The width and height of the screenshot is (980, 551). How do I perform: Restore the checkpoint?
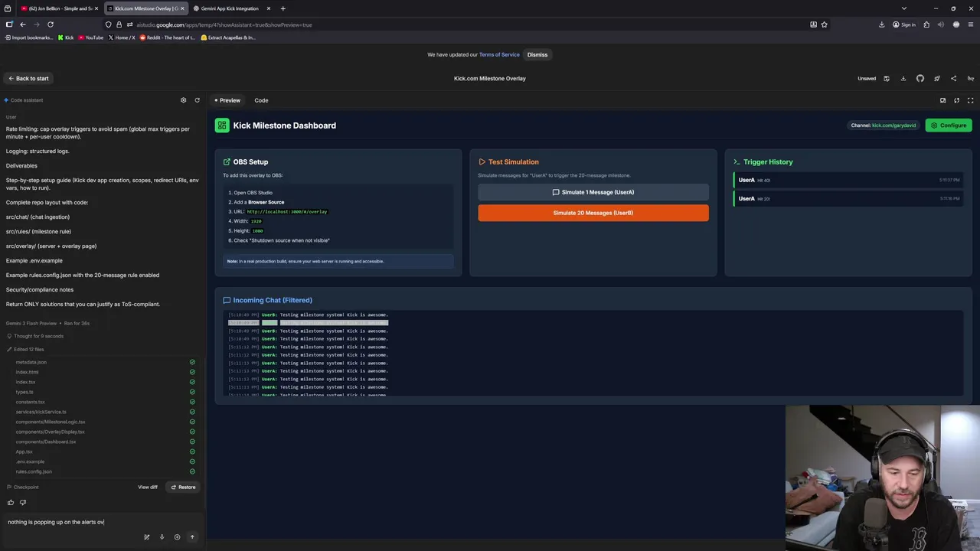click(183, 487)
